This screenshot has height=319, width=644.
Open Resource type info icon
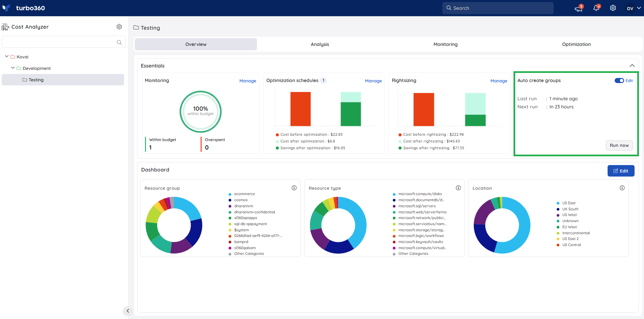click(458, 188)
